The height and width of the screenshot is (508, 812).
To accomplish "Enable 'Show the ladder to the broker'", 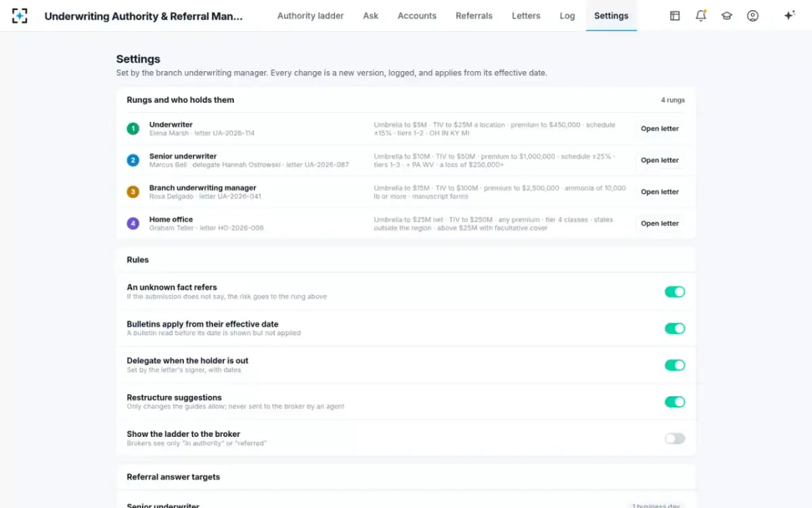I will (675, 438).
